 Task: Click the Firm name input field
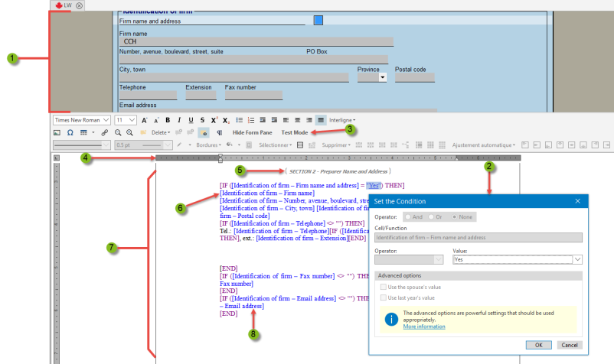256,42
